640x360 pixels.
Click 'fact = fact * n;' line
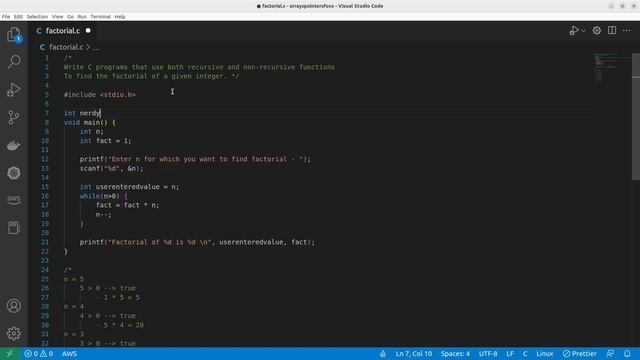pyautogui.click(x=127, y=205)
